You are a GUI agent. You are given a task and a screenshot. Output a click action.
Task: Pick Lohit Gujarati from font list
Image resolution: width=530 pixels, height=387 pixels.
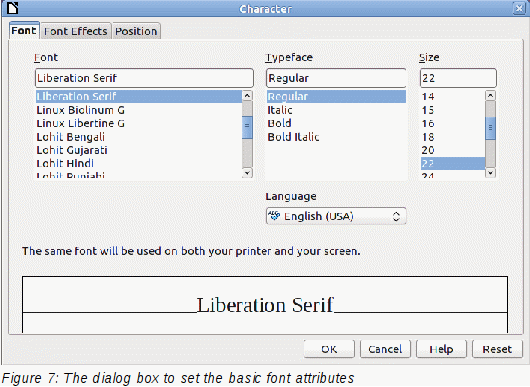139,150
